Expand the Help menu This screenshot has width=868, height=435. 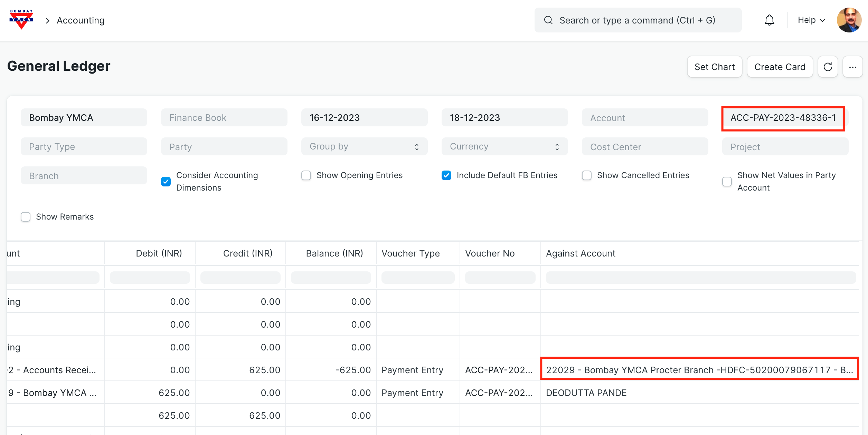tap(811, 20)
